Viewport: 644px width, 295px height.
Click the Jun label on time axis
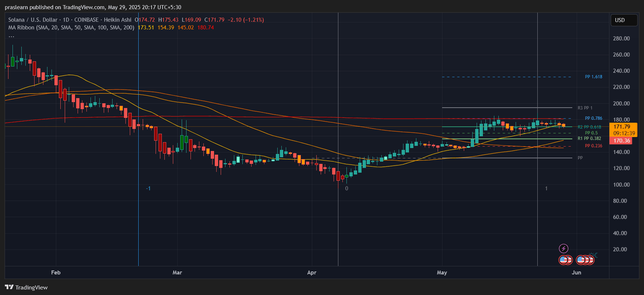pyautogui.click(x=576, y=273)
